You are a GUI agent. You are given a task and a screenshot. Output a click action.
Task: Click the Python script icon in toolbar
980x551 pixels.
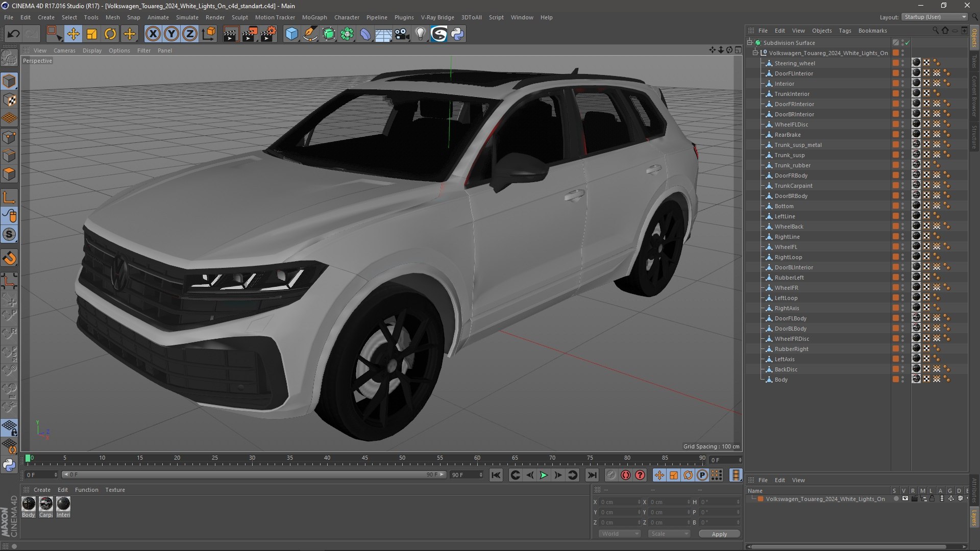click(457, 34)
